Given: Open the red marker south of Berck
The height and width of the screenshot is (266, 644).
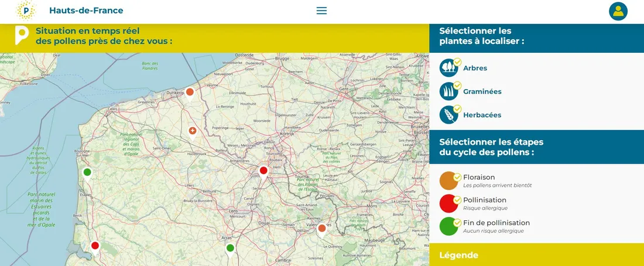Looking at the screenshot, I should pos(95,247).
